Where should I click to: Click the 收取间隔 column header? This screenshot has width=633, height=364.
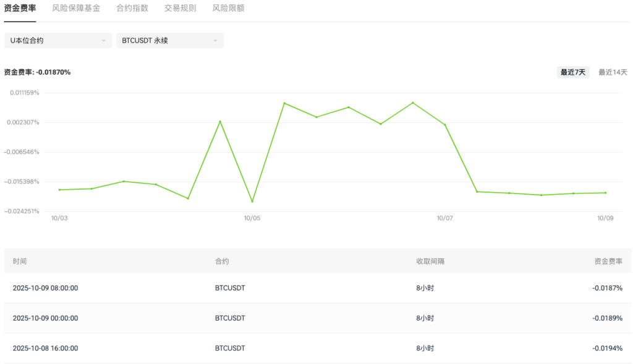click(x=430, y=261)
